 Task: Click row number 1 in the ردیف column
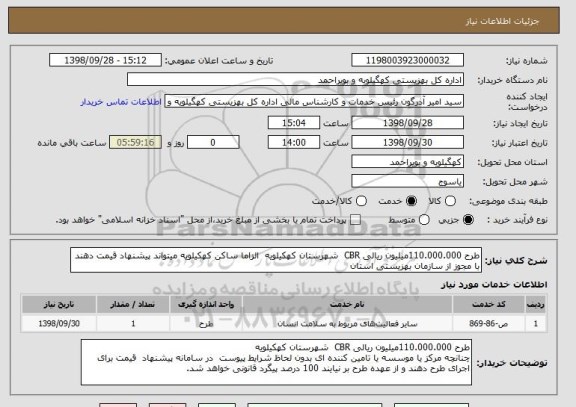click(536, 324)
